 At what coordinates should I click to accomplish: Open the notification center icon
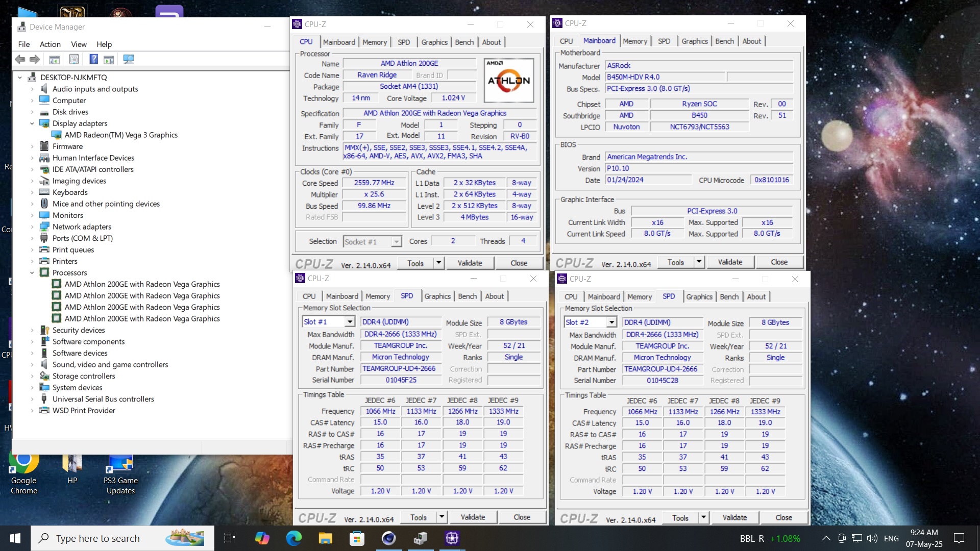959,538
